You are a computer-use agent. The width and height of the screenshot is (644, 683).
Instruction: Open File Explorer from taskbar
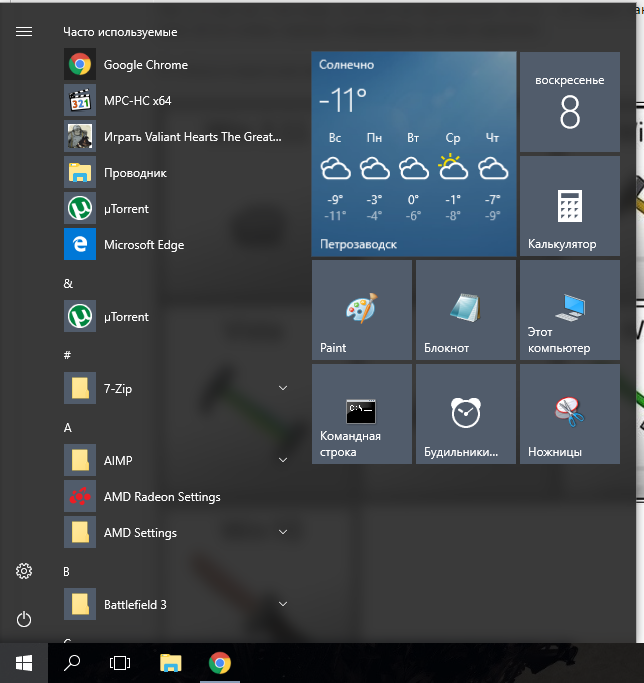171,663
